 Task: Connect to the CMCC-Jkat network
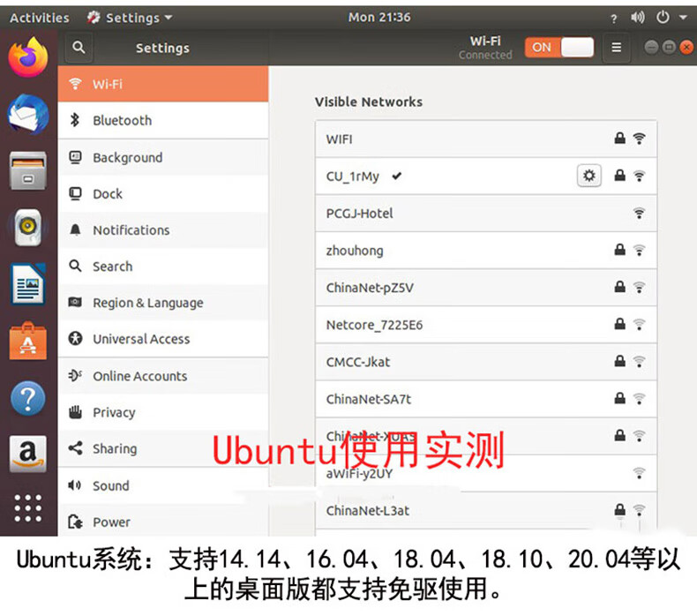(x=486, y=362)
